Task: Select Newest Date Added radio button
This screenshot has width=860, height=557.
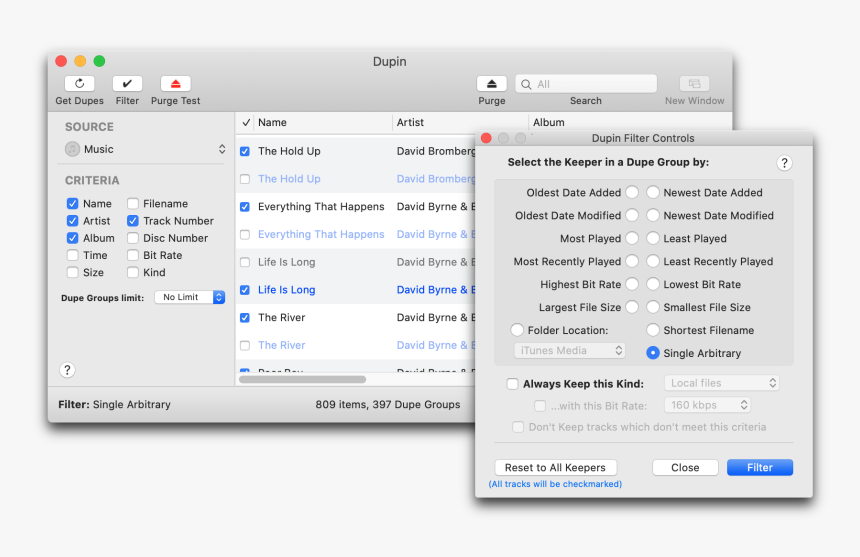Action: 653,192
